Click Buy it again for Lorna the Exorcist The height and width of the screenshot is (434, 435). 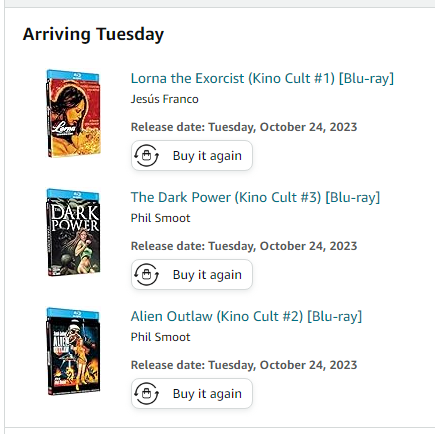(192, 155)
